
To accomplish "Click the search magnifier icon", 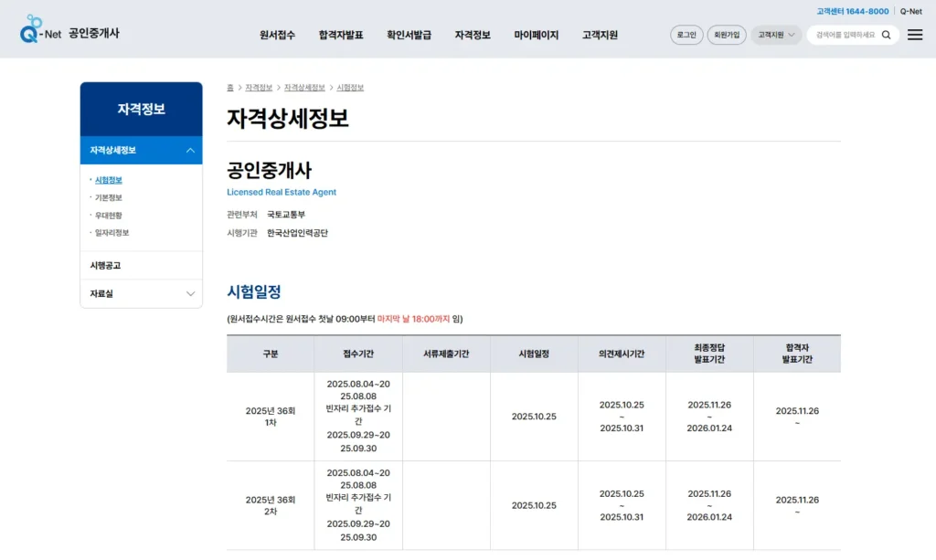I will (x=885, y=34).
